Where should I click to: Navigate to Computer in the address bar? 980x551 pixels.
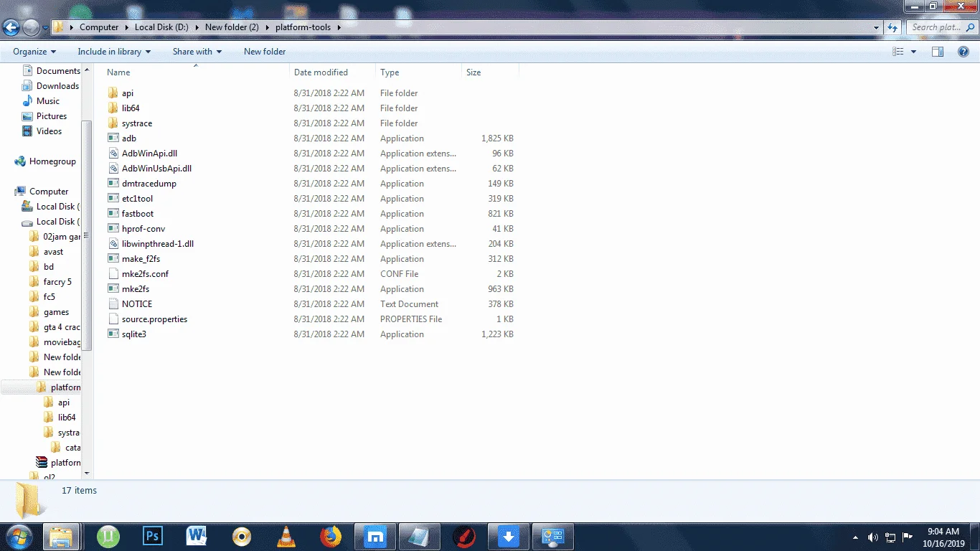pos(99,27)
